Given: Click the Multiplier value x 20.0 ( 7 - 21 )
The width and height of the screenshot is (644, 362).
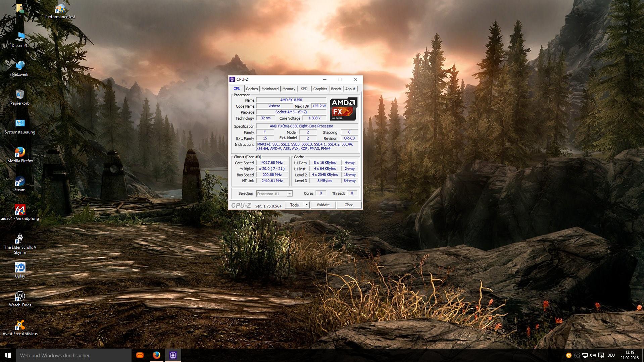Looking at the screenshot, I should (x=272, y=169).
